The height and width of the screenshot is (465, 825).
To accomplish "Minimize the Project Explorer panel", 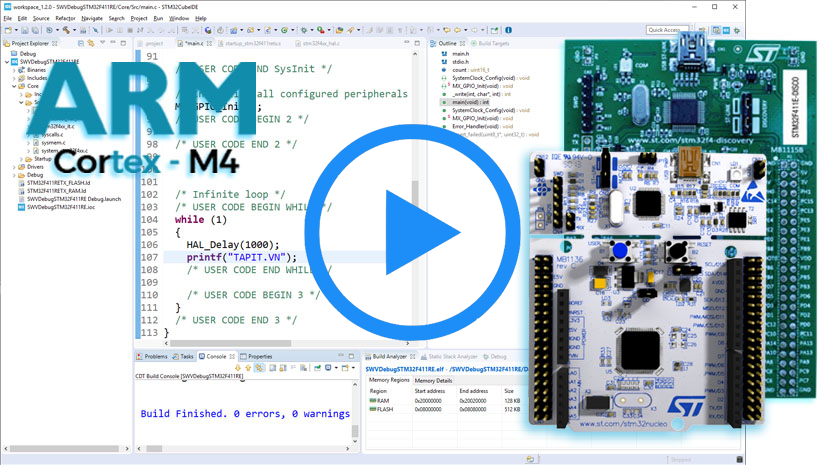I will pyautogui.click(x=113, y=43).
